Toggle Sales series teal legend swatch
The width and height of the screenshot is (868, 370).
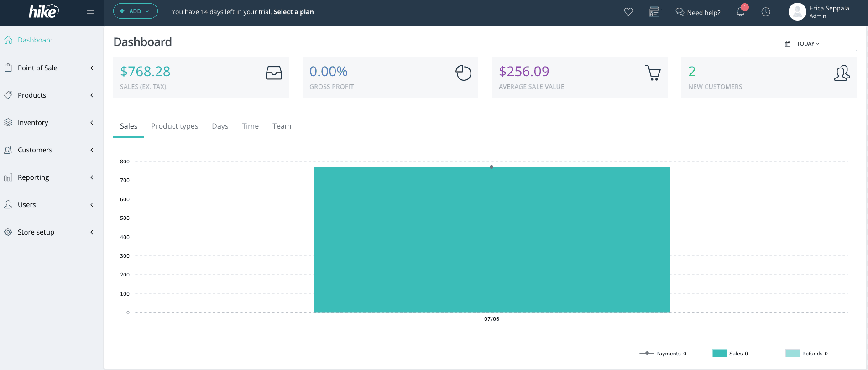click(720, 353)
